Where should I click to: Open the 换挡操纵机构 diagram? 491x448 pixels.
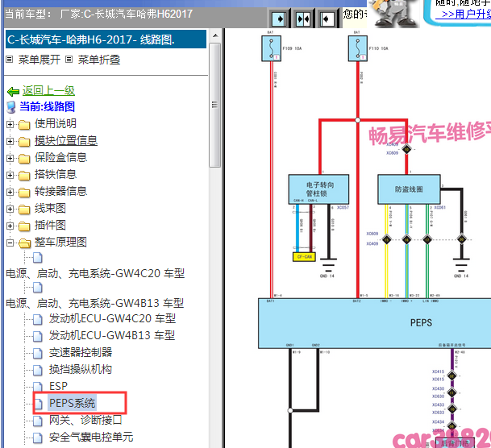point(81,369)
